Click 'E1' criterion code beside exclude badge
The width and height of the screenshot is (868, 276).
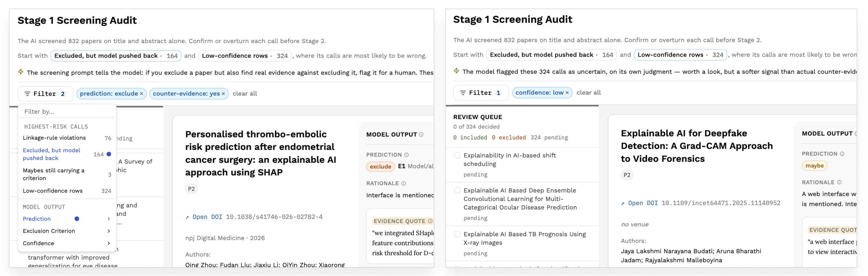click(401, 166)
